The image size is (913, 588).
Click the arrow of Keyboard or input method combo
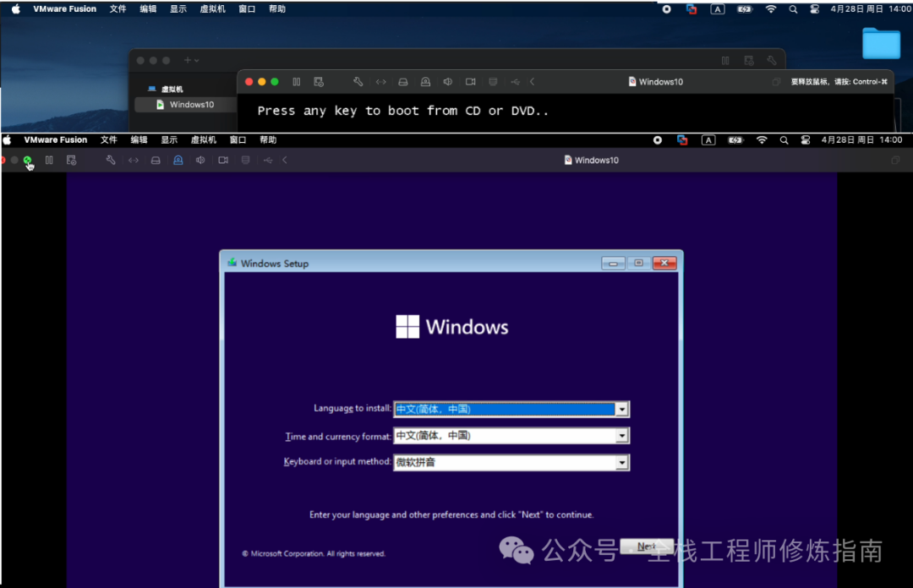click(622, 462)
